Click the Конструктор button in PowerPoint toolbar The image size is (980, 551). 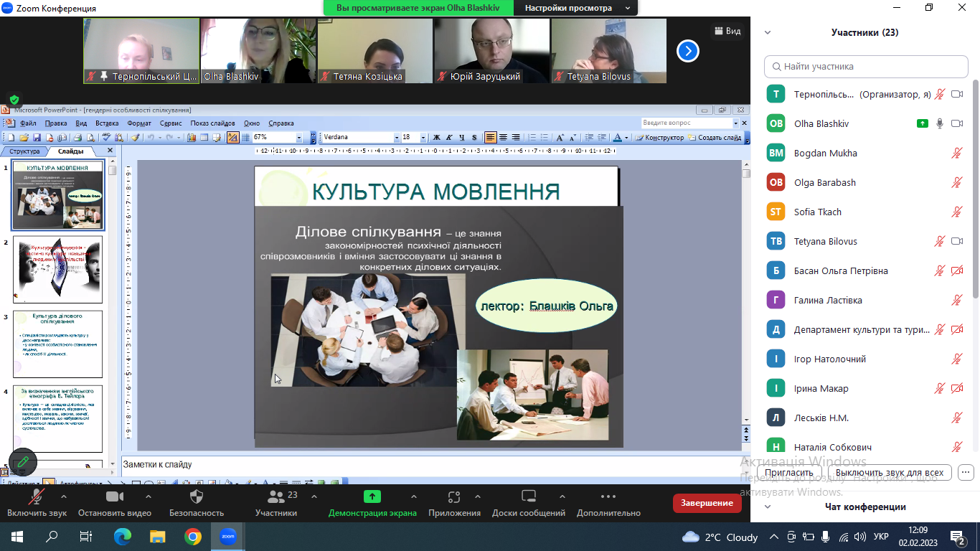tap(659, 137)
